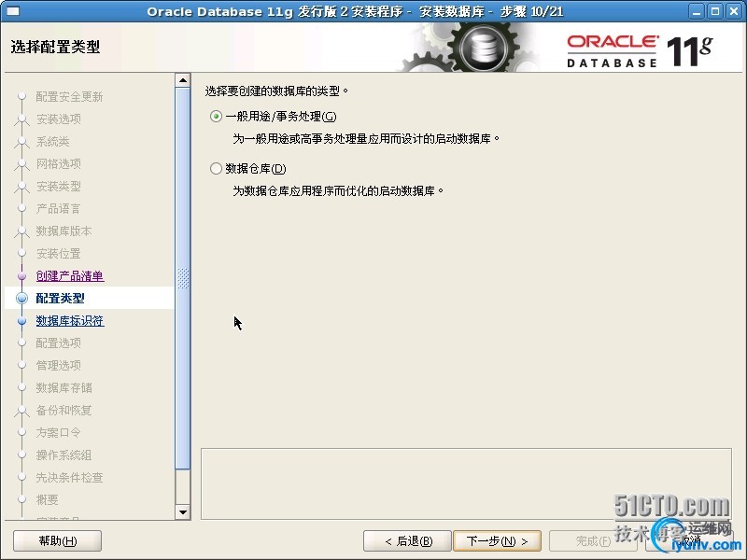Click the 配置类型 step bullet icon
The width and height of the screenshot is (747, 560).
[x=21, y=298]
